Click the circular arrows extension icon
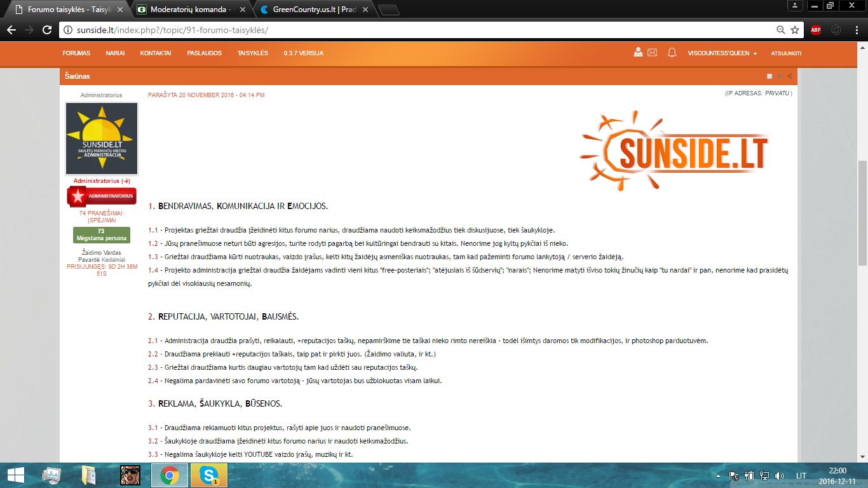 tap(836, 30)
